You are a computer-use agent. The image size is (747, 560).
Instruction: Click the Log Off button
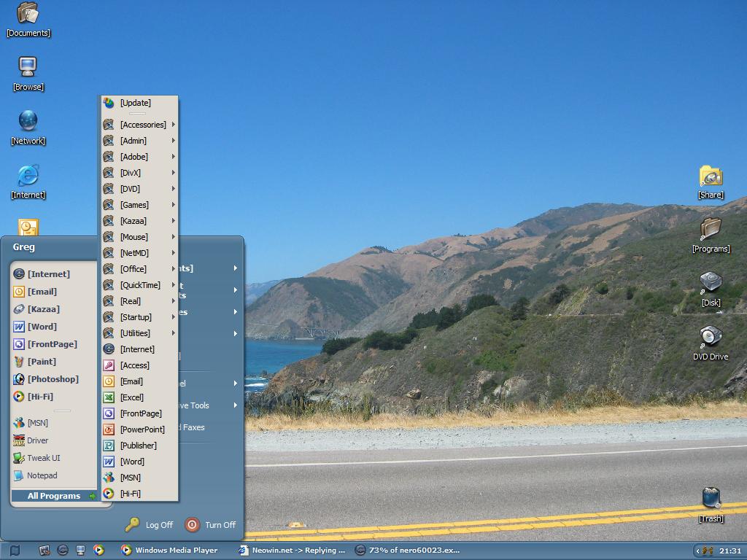tap(149, 525)
